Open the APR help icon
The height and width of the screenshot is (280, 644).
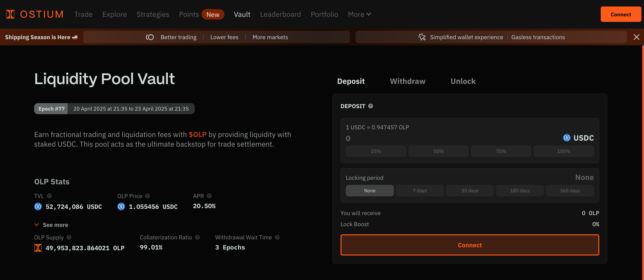pos(209,196)
